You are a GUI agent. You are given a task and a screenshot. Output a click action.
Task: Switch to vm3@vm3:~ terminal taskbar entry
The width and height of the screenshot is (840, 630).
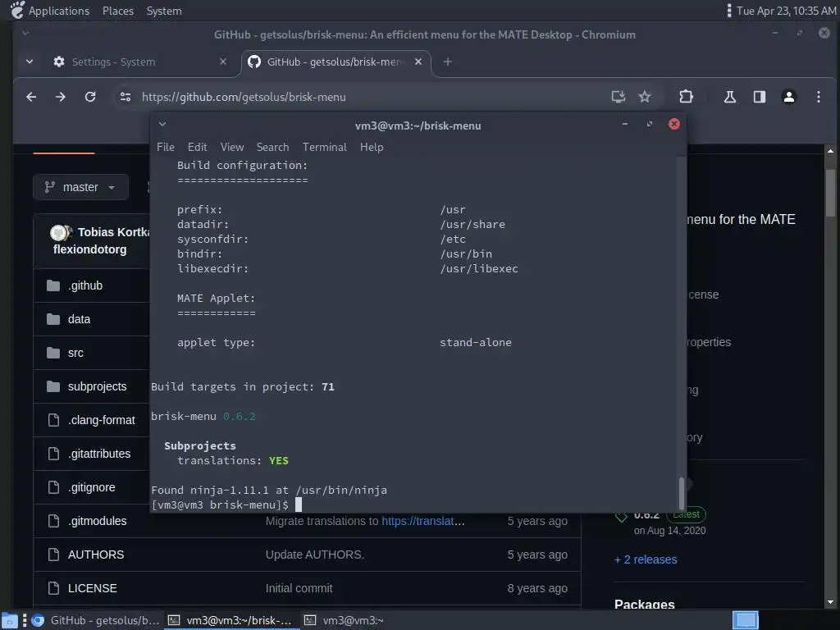(x=344, y=620)
